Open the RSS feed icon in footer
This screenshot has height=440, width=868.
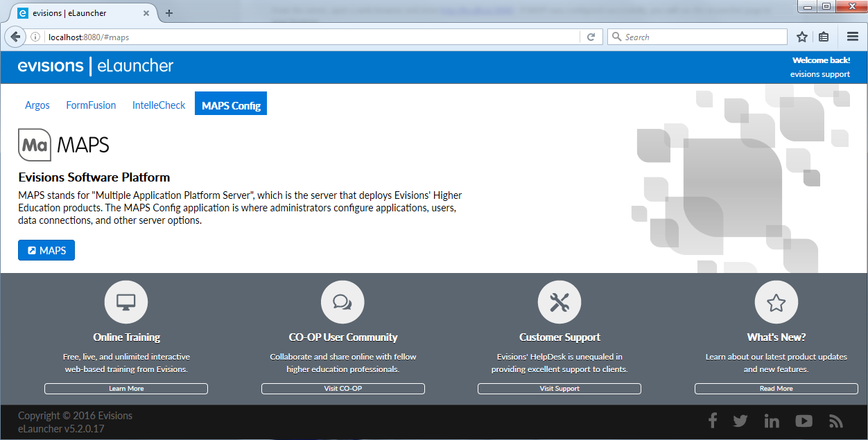pyautogui.click(x=836, y=421)
